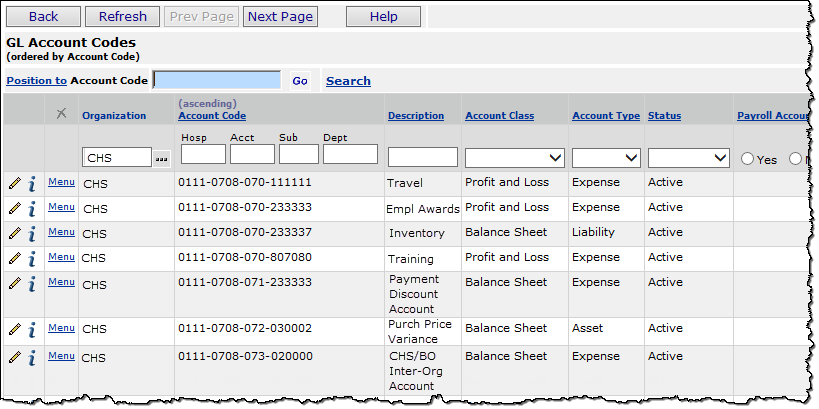View info icon for Training account row
Image resolution: width=819 pixels, height=409 pixels.
32,258
